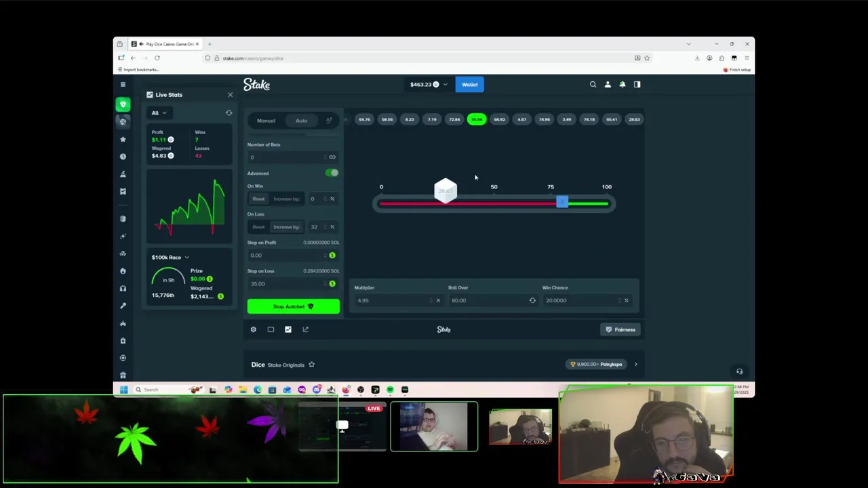Click the Number of Bets field
868x488 pixels.
point(285,157)
